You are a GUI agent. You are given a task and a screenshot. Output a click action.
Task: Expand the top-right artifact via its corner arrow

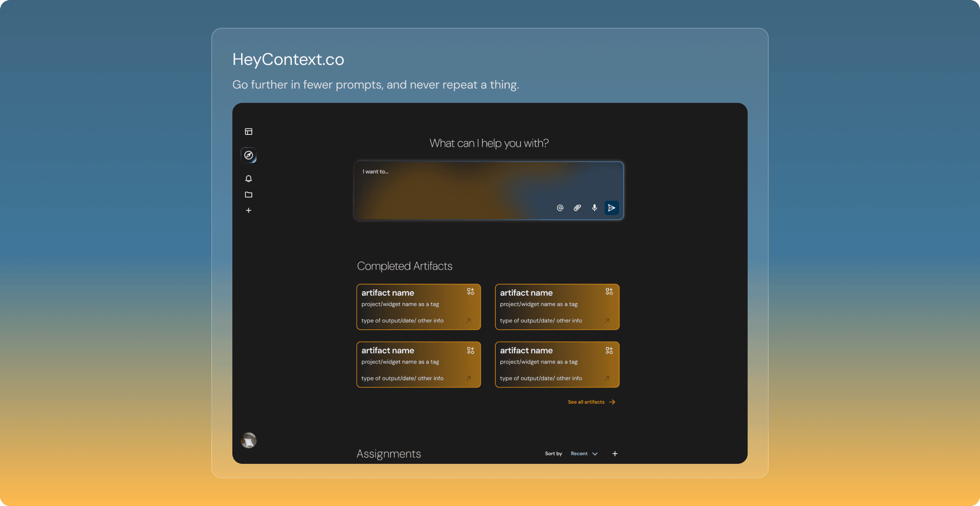pyautogui.click(x=607, y=321)
